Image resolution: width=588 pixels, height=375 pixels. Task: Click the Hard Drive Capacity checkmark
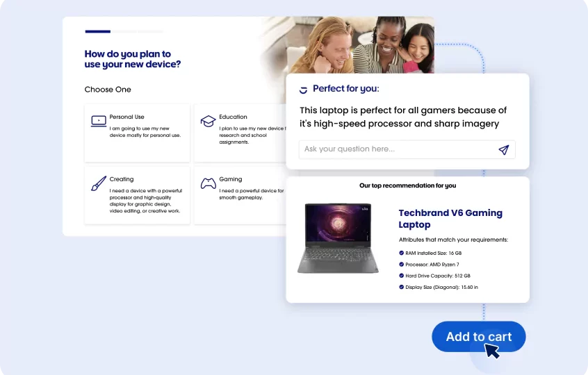coord(401,276)
